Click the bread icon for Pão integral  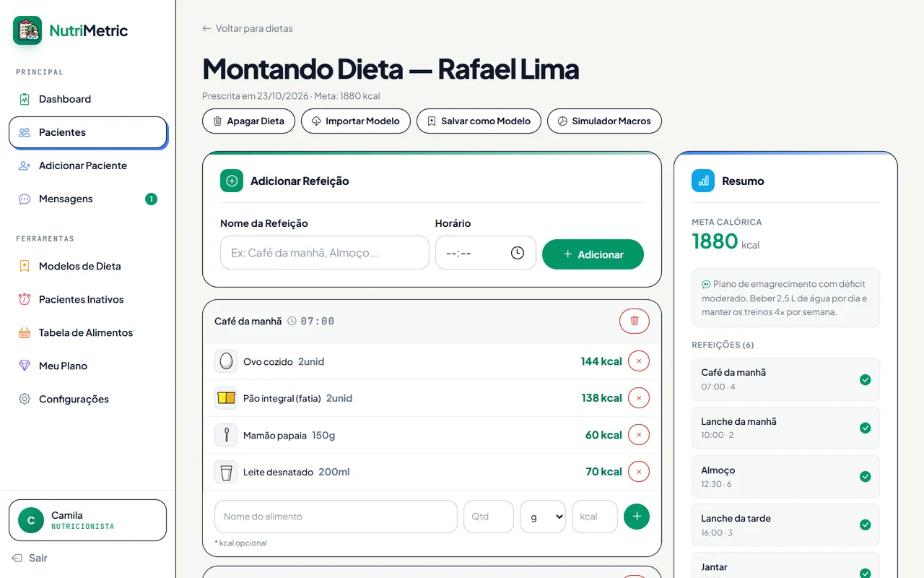pos(226,398)
